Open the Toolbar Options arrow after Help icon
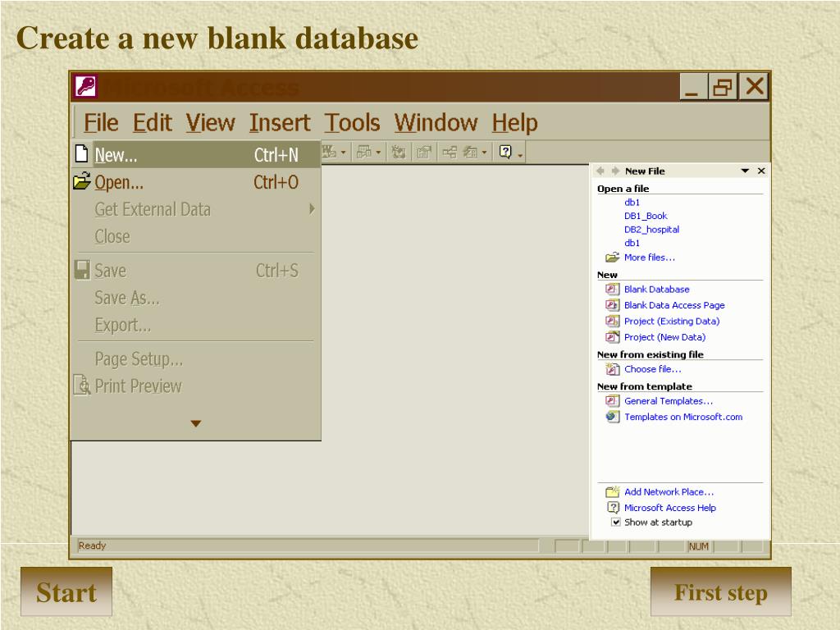840x630 pixels. pos(520,154)
